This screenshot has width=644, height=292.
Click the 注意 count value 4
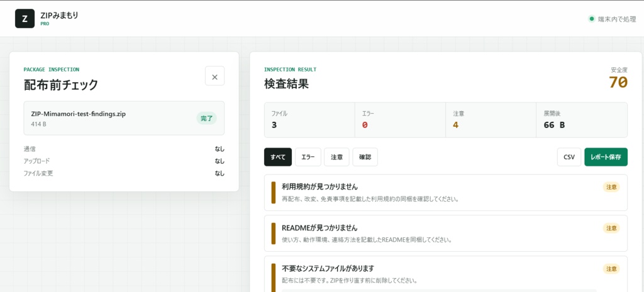455,125
